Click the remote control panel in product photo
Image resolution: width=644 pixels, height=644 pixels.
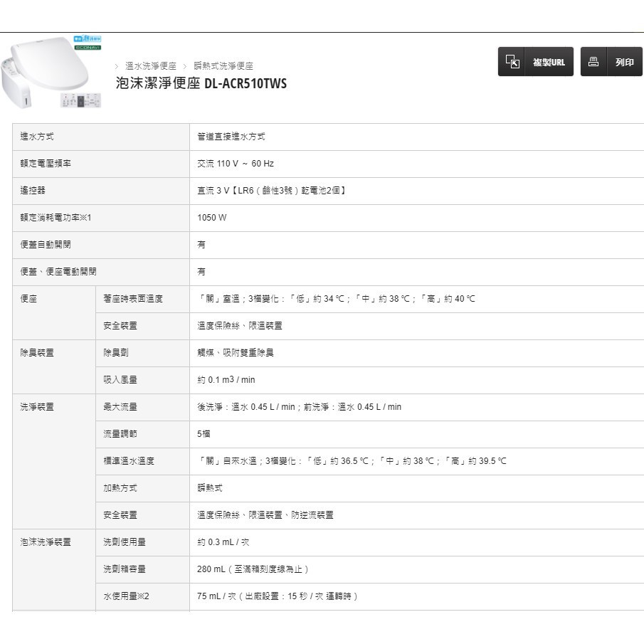[x=81, y=100]
